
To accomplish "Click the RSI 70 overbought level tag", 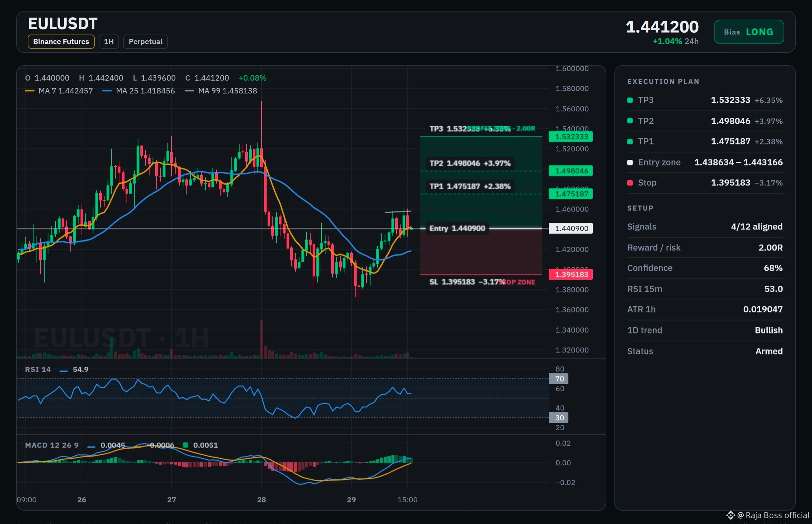I will coord(558,379).
